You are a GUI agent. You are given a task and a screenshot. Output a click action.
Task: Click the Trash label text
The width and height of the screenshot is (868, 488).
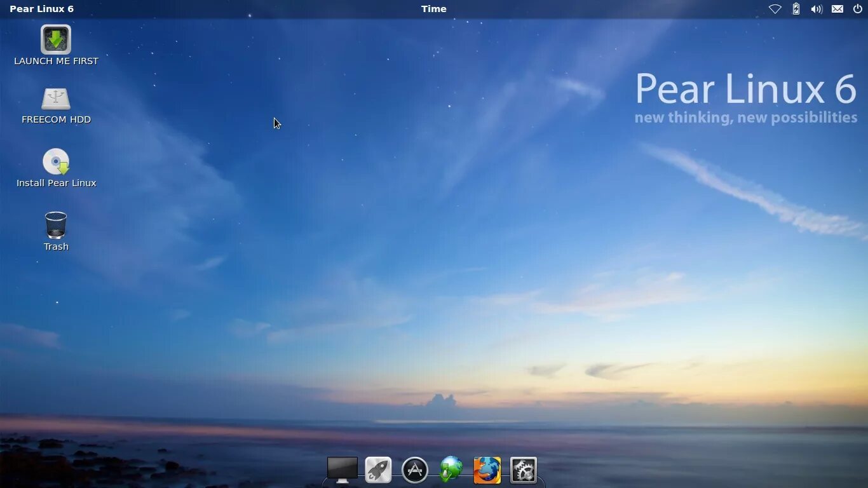point(56,247)
